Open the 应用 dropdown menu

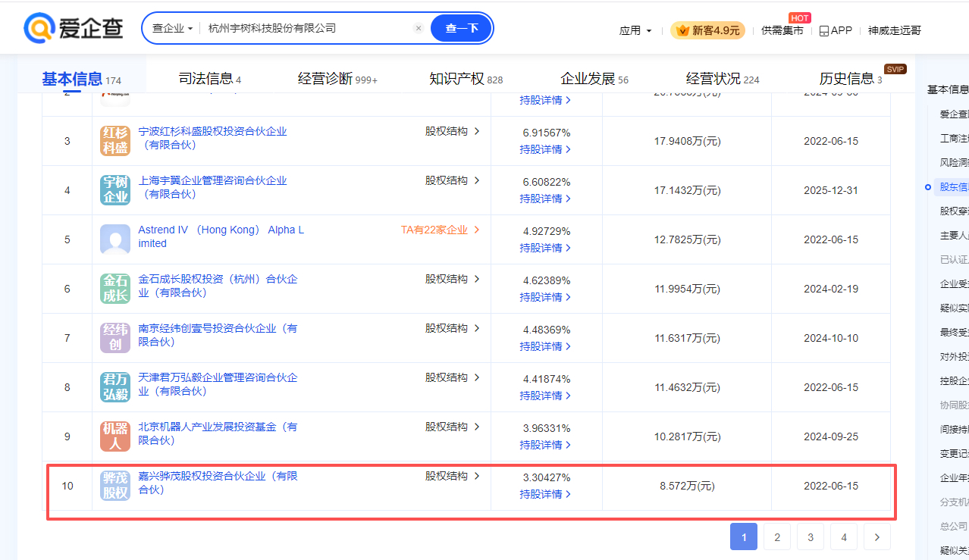coord(635,30)
